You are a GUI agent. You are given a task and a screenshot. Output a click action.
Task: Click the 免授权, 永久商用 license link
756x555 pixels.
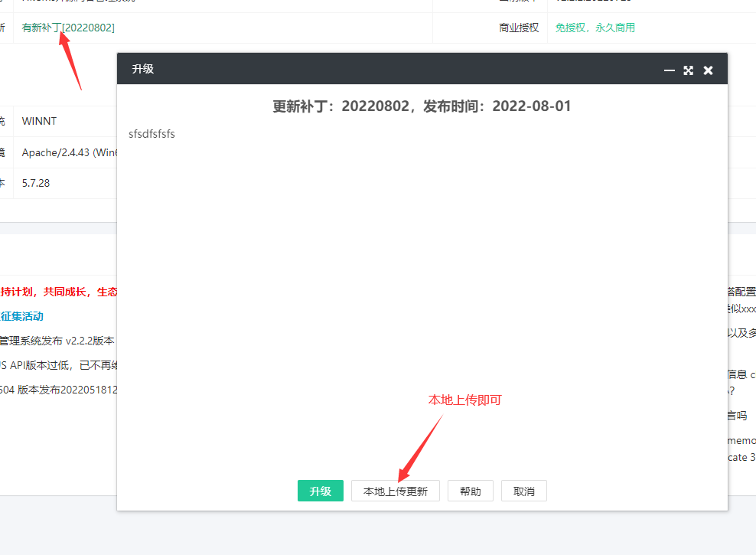(x=595, y=28)
